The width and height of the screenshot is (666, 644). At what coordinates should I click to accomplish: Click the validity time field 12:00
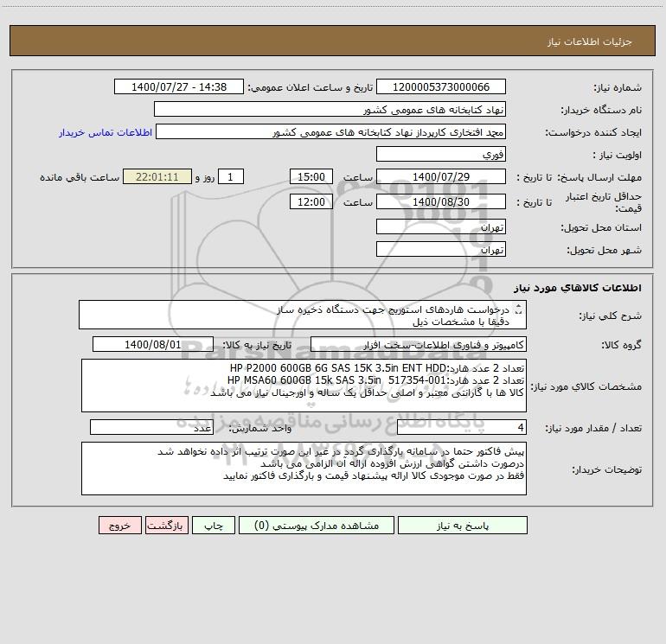pyautogui.click(x=311, y=201)
